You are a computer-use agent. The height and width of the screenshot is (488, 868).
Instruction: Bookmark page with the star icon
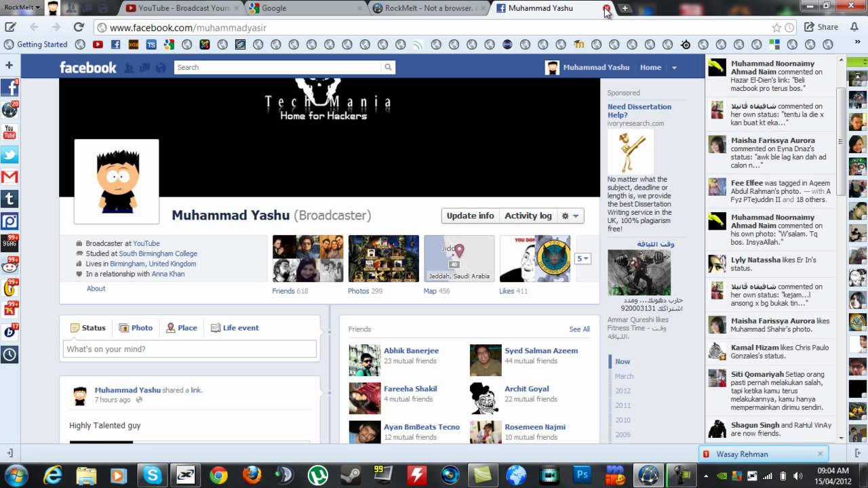click(x=776, y=28)
